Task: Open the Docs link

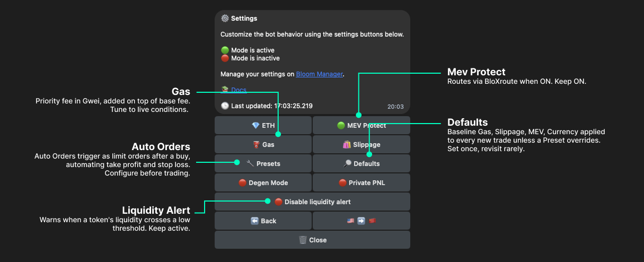Action: pyautogui.click(x=239, y=90)
